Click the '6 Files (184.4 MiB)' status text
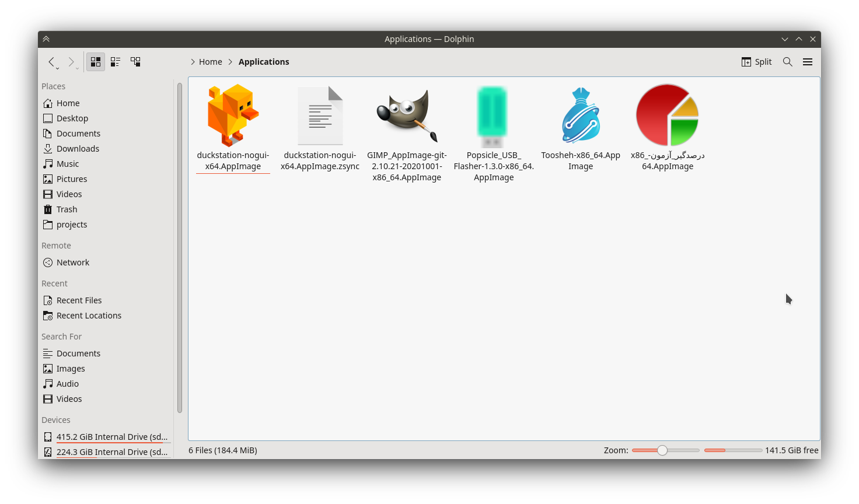859x504 pixels. (x=223, y=450)
